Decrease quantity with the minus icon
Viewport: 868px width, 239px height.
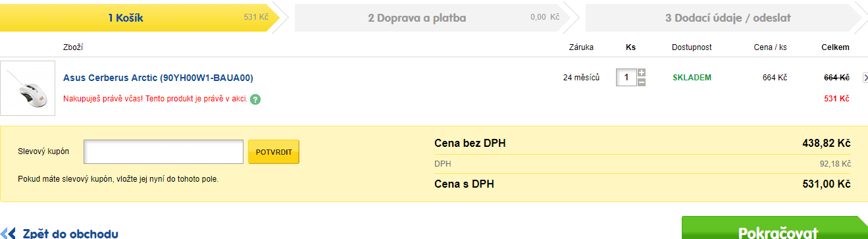pyautogui.click(x=642, y=82)
